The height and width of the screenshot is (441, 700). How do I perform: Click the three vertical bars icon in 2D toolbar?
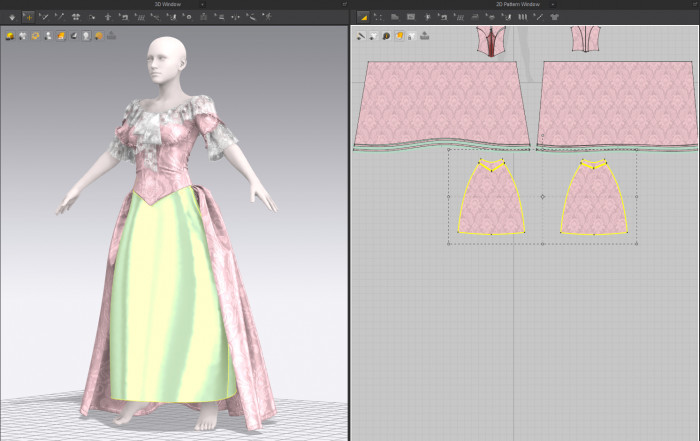[522, 17]
